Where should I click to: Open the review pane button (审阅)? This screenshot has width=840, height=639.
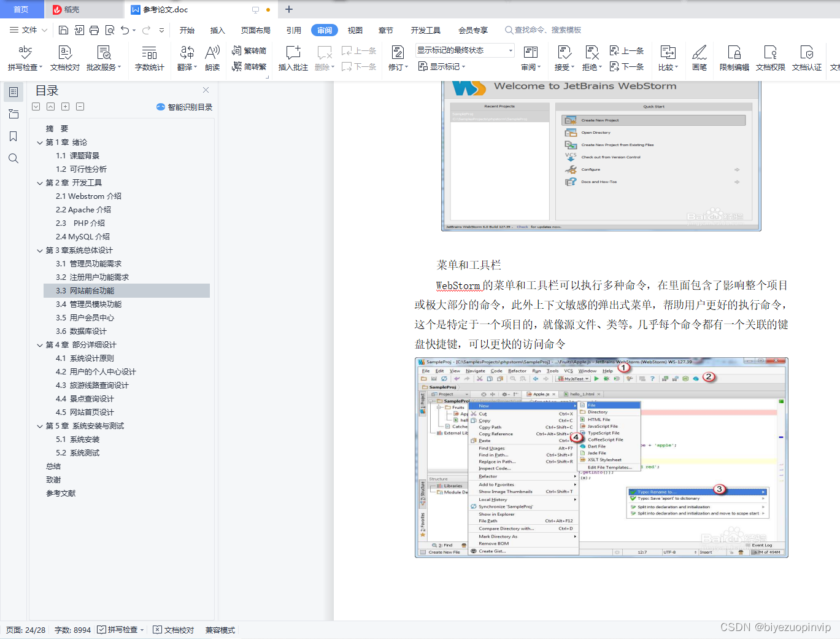point(531,58)
